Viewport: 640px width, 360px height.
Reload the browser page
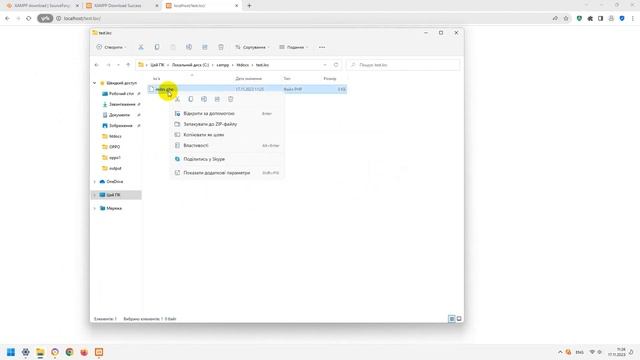(29, 18)
